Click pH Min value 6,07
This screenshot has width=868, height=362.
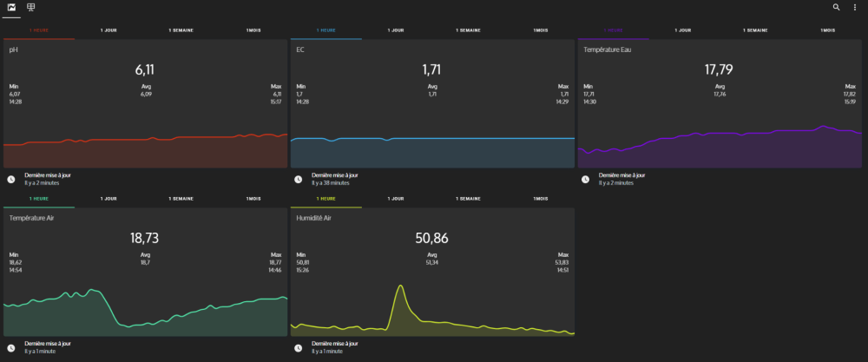[x=15, y=94]
